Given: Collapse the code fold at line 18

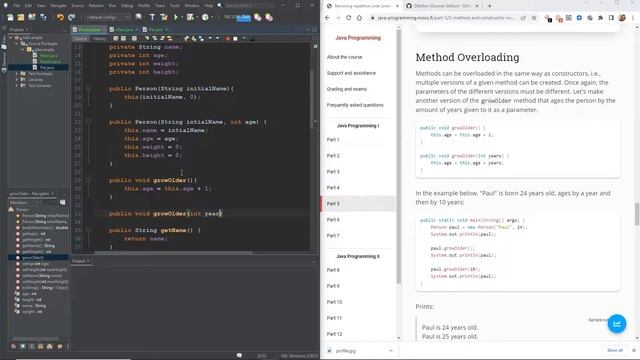Looking at the screenshot, I should tap(88, 89).
